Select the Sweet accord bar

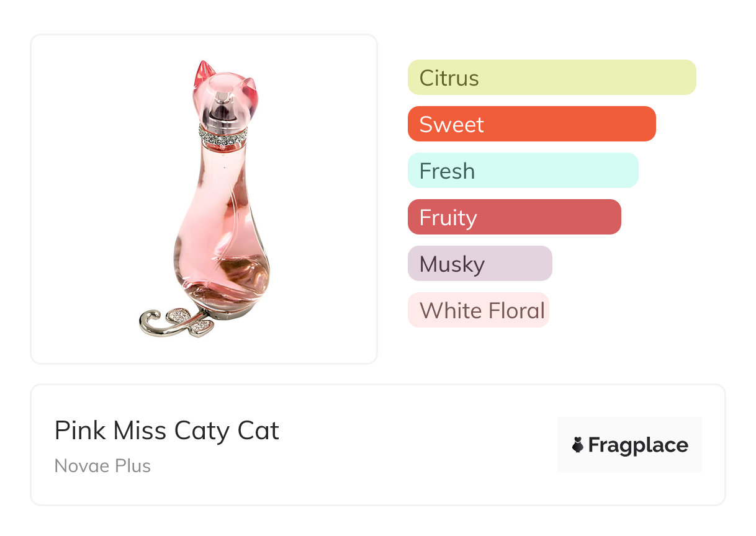531,124
